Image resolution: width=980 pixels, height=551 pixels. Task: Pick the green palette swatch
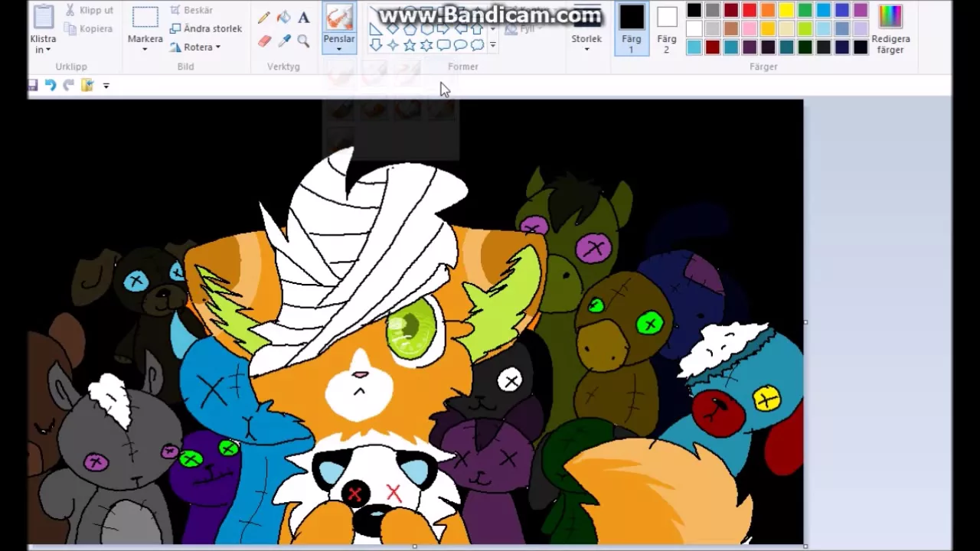pos(805,10)
